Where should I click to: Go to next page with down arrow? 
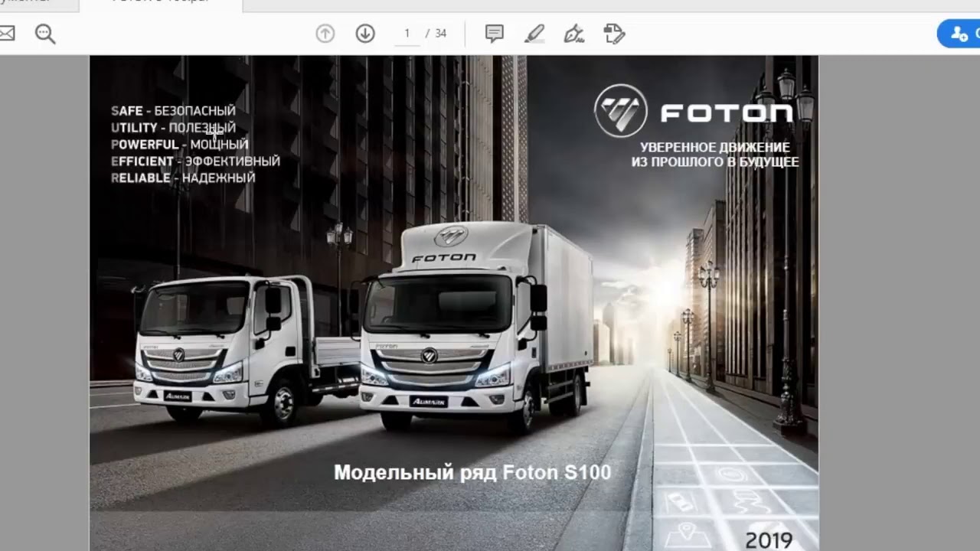coord(365,34)
